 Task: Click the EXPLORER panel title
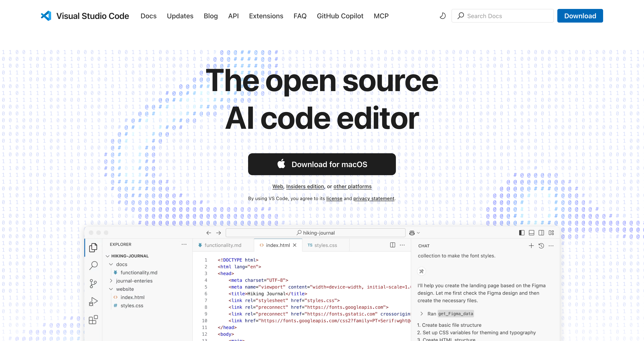point(121,244)
